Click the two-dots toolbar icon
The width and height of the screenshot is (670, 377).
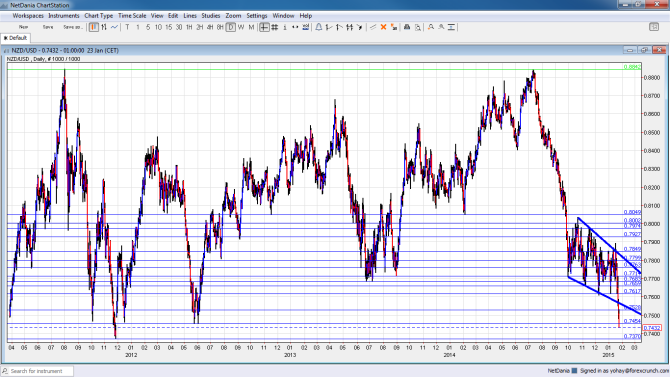(x=295, y=27)
